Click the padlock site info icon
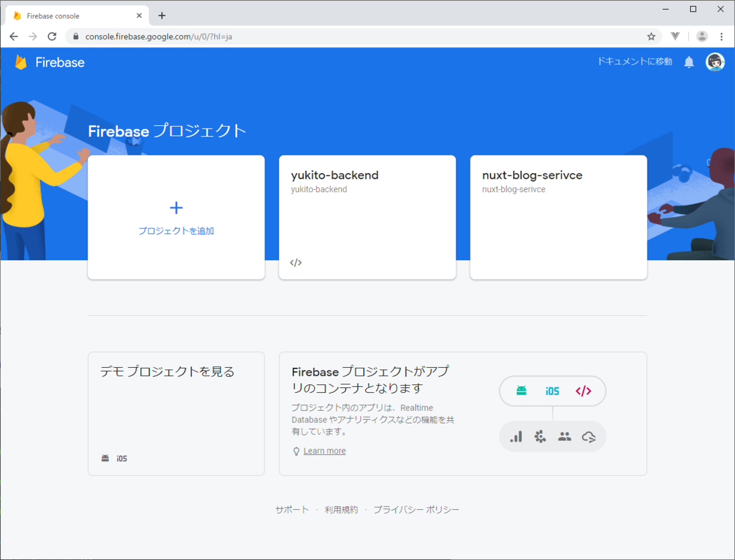Viewport: 735px width, 560px height. click(76, 36)
